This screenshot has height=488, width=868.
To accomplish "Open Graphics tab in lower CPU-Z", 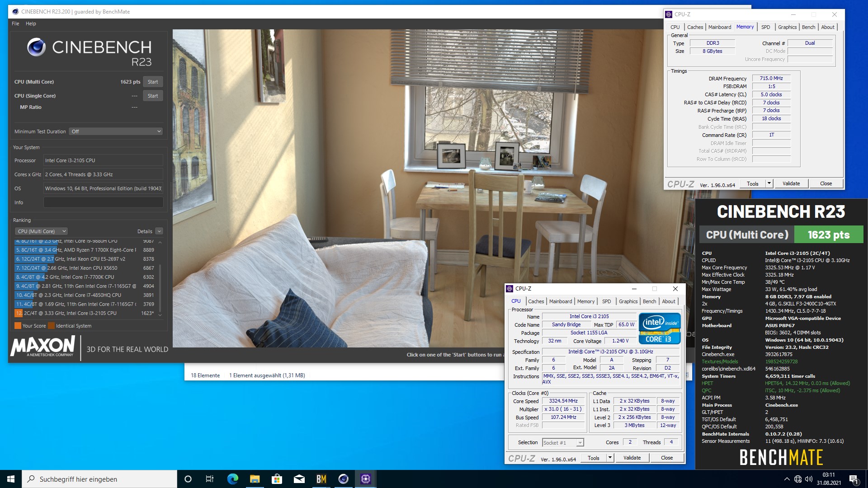I will [x=628, y=301].
